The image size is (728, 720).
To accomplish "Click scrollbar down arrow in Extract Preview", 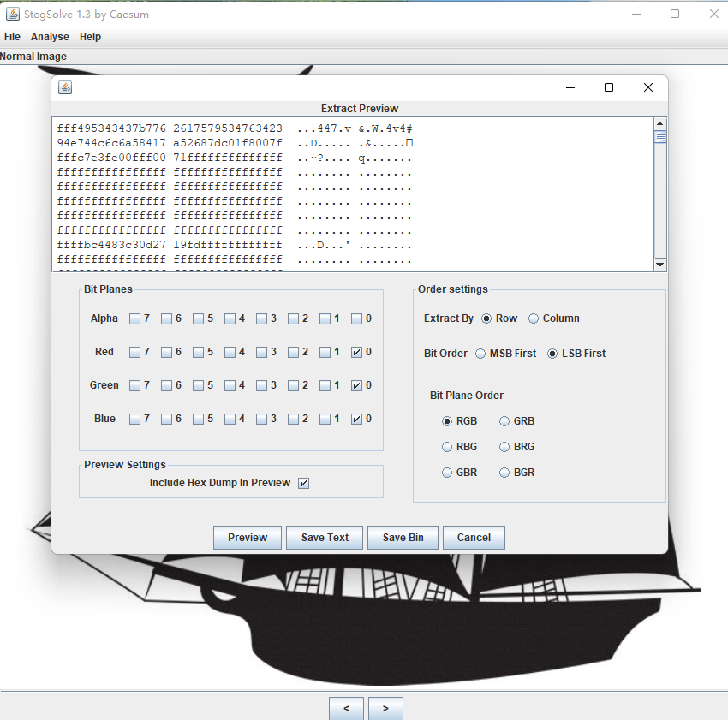I will 660,265.
